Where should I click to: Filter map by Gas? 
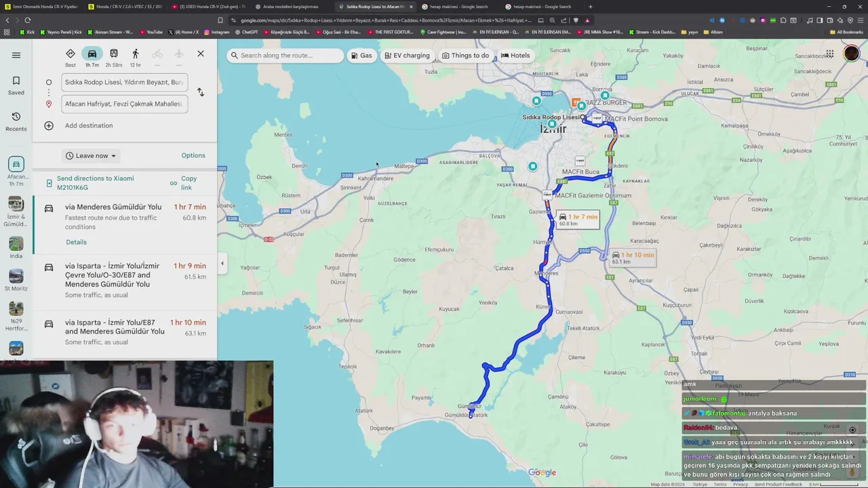pyautogui.click(x=361, y=56)
